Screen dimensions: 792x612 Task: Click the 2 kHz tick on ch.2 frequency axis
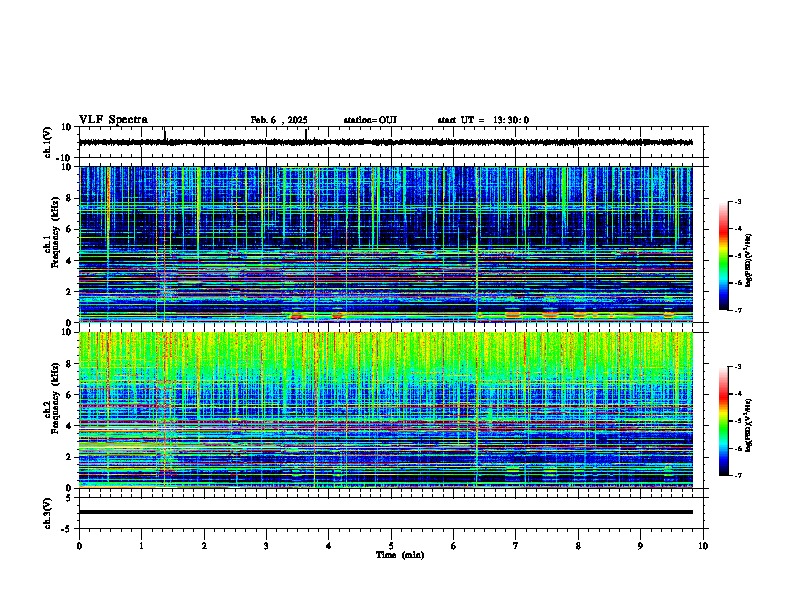coord(69,457)
